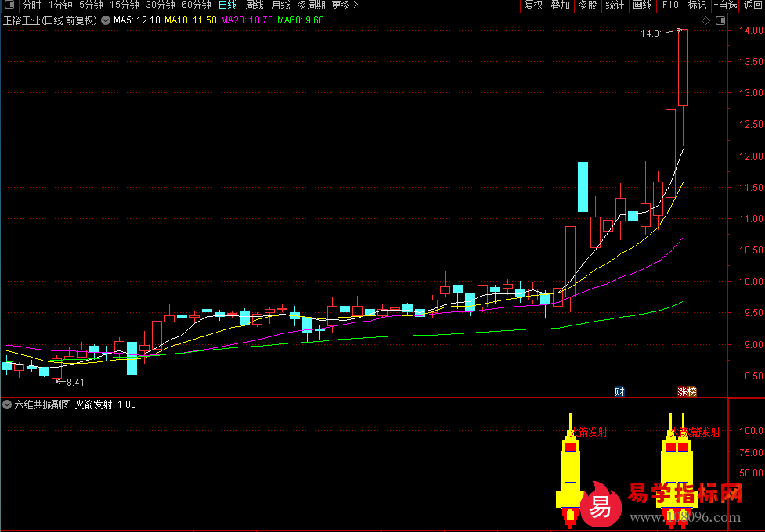Click the 14.01 high price label
The width and height of the screenshot is (765, 532).
[x=652, y=34]
